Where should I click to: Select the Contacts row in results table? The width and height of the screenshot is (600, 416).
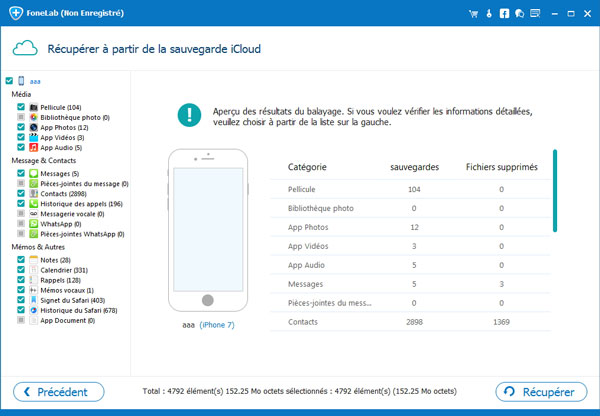click(x=411, y=322)
